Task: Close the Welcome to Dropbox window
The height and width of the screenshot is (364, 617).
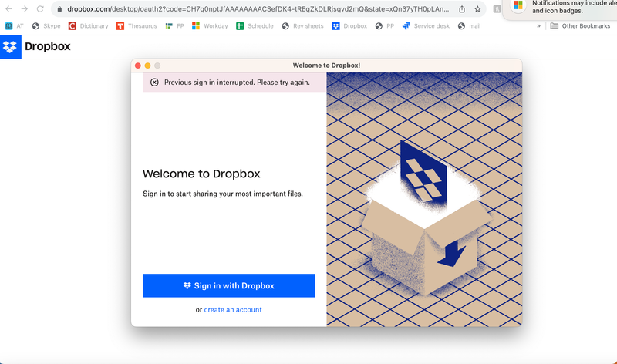Action: click(x=138, y=66)
